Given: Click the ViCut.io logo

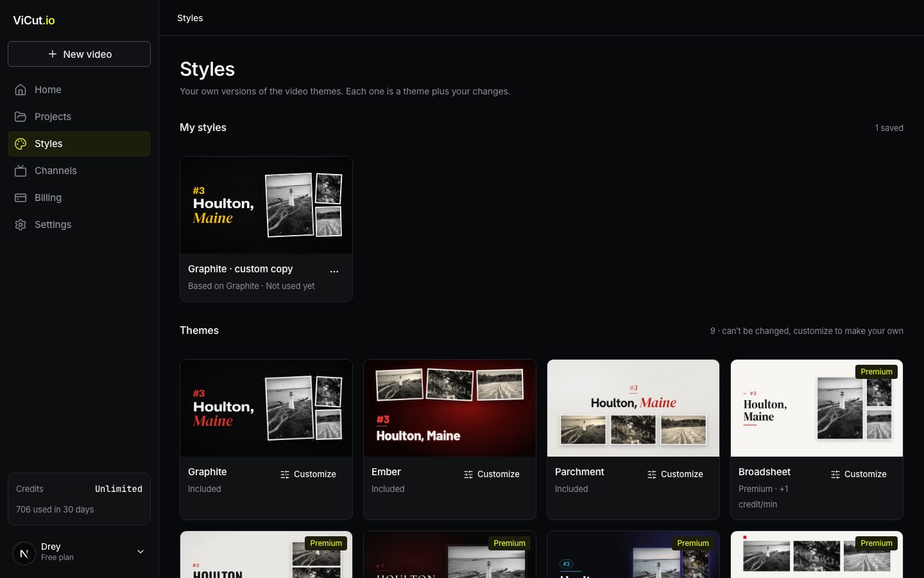Looking at the screenshot, I should point(34,20).
